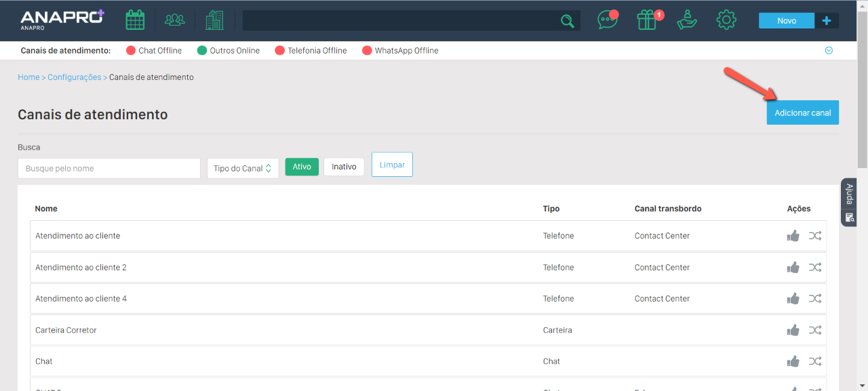Click shuffle icon for Carteira Corretor row
This screenshot has width=868, height=391.
(815, 330)
